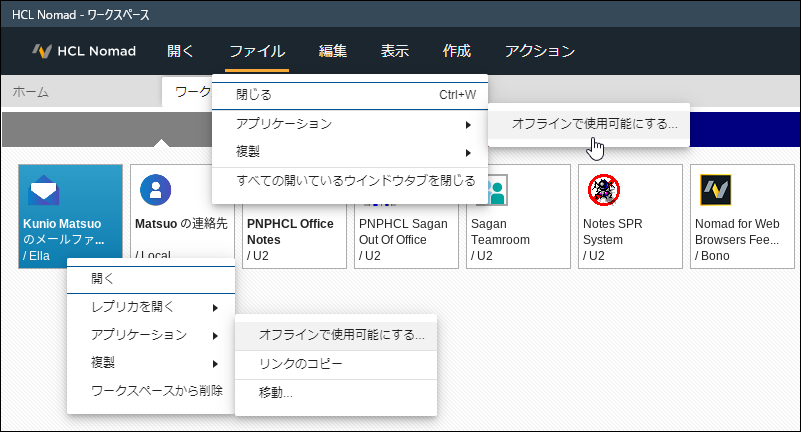
Task: Click the Sagan Teamroom / U2 label
Action: (500, 239)
